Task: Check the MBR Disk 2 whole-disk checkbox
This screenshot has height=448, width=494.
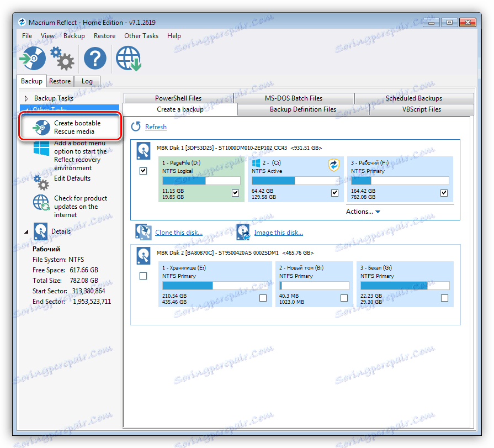Action: coord(144,276)
